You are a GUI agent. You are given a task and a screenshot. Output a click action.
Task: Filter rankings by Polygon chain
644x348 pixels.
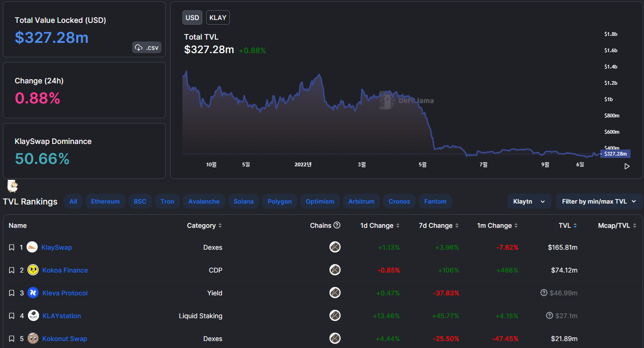point(280,202)
